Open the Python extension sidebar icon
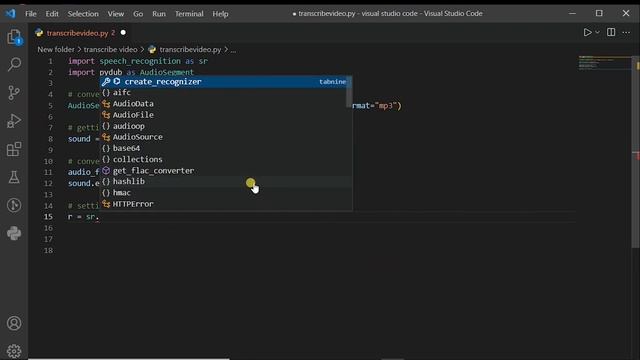 [x=14, y=233]
